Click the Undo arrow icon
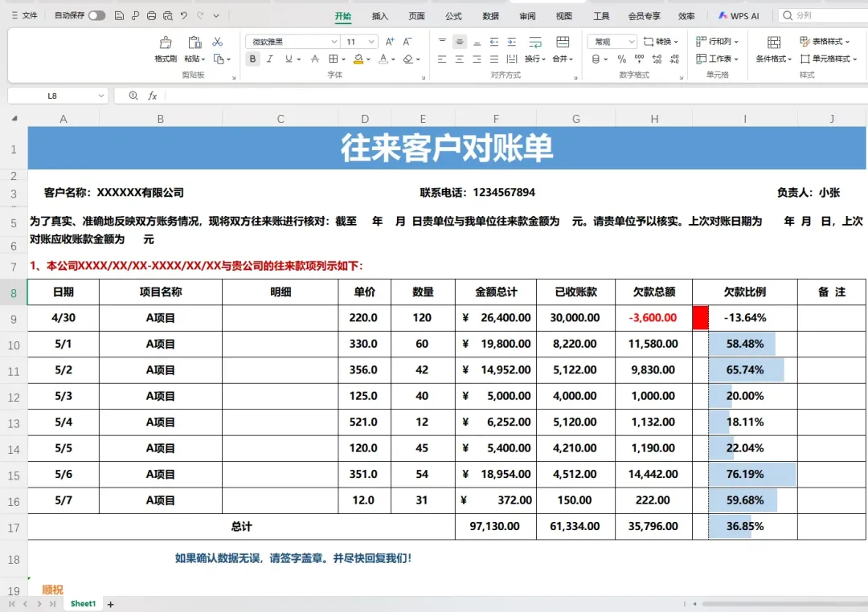The height and width of the screenshot is (612, 868). (184, 15)
